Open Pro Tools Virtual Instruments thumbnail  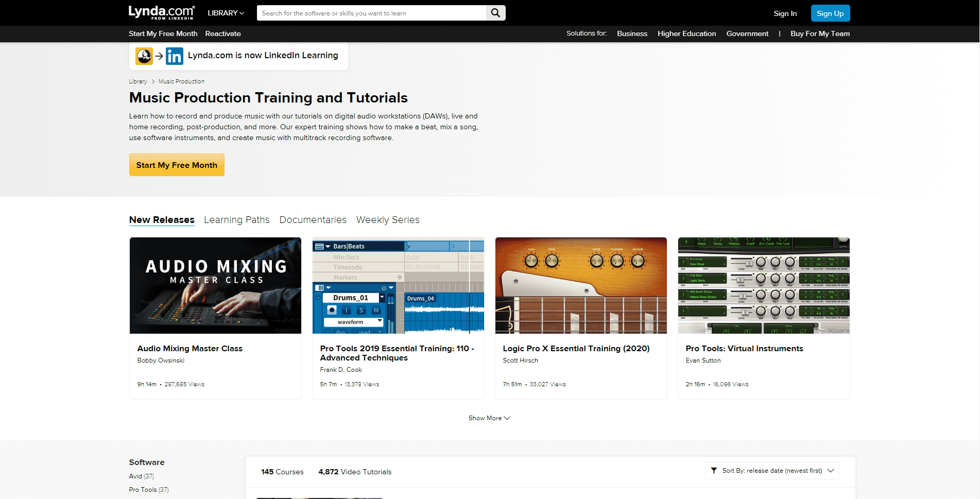(x=764, y=285)
